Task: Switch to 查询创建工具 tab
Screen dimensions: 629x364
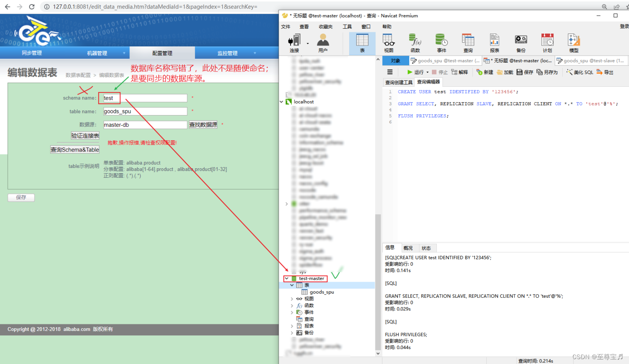Action: click(399, 82)
